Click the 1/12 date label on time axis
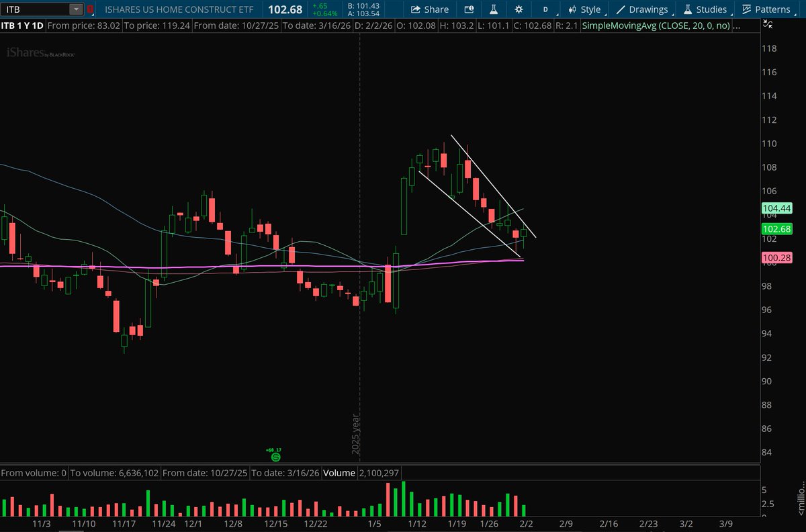The width and height of the screenshot is (806, 532). pos(417,523)
